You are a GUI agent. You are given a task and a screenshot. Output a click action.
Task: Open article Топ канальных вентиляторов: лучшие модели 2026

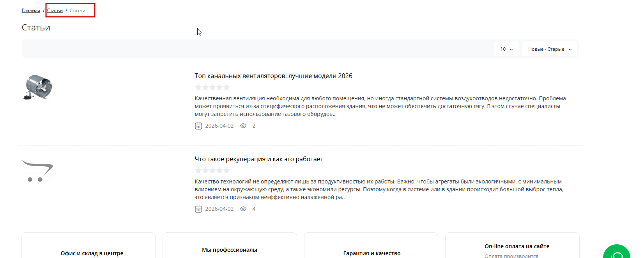(x=273, y=76)
